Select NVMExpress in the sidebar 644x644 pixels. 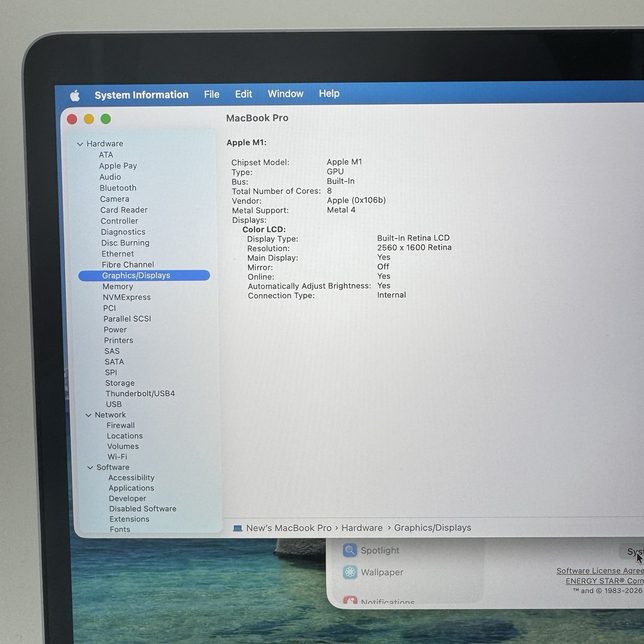pos(127,297)
